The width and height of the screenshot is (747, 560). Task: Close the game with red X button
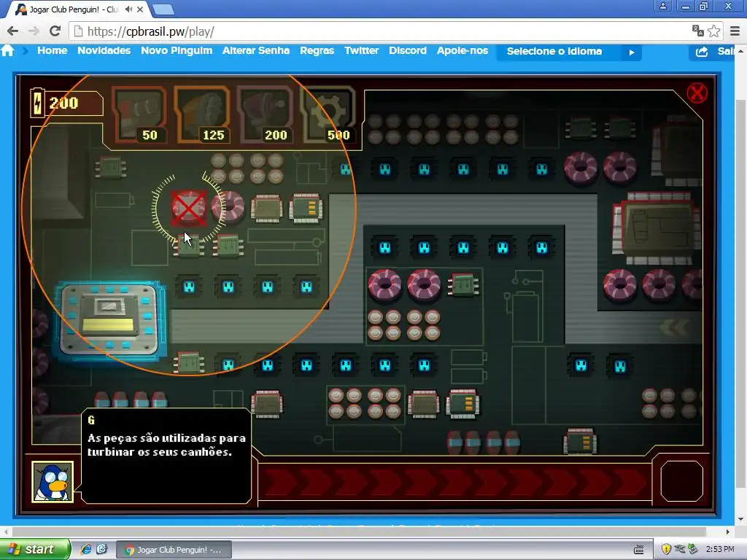pyautogui.click(x=697, y=93)
